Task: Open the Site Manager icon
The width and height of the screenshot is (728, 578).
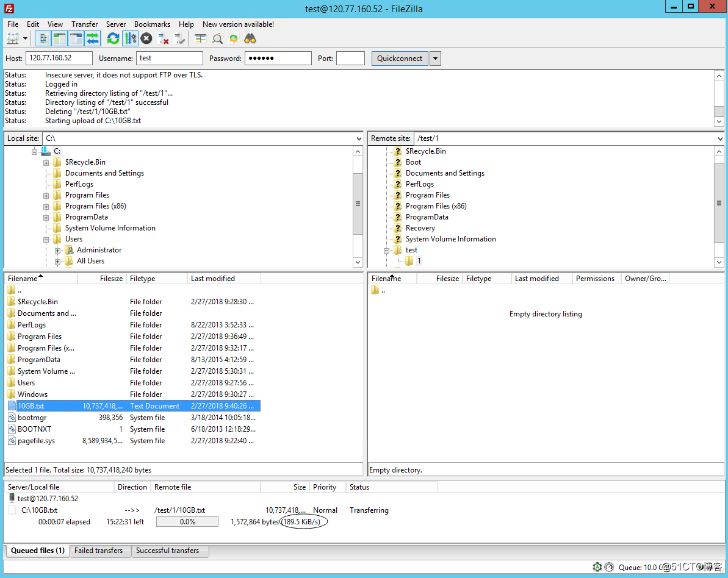Action: tap(13, 38)
